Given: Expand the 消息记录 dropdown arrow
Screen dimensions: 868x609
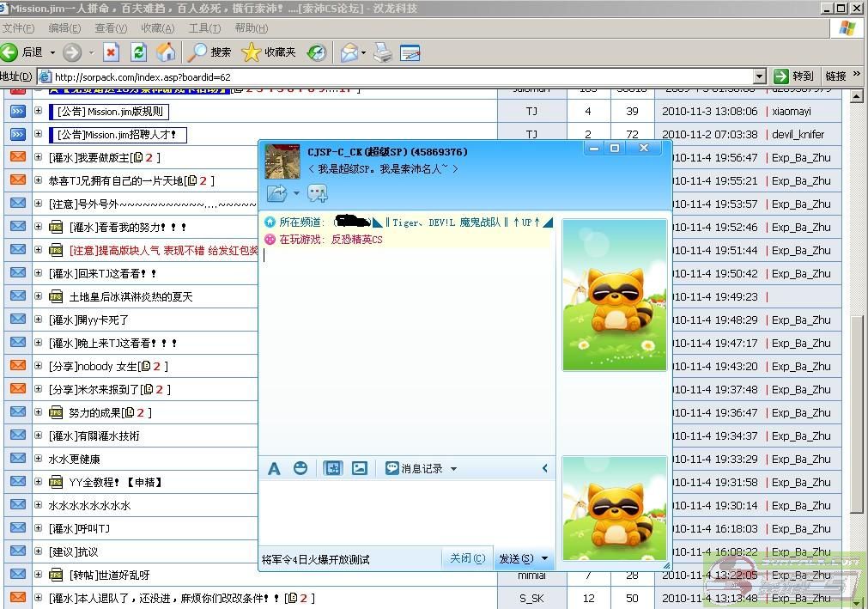Looking at the screenshot, I should click(x=453, y=469).
